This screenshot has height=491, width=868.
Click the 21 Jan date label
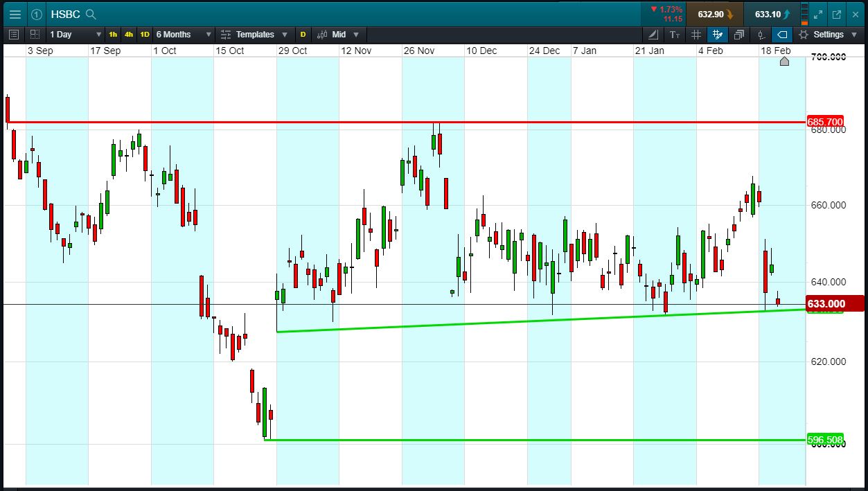[650, 51]
